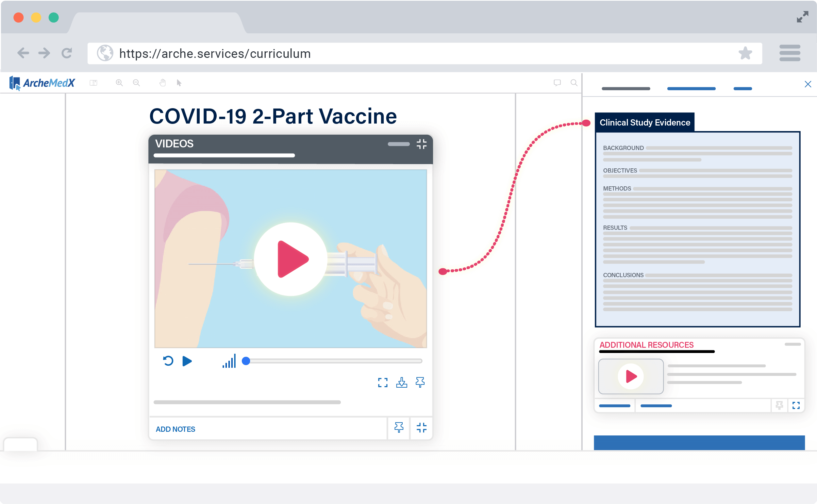Expand the Additional Resources card fullscreen
Image resolution: width=817 pixels, height=504 pixels.
pyautogui.click(x=796, y=406)
